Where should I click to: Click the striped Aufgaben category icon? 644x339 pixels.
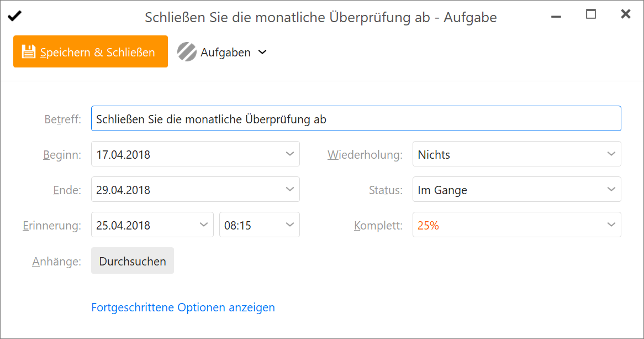(187, 52)
